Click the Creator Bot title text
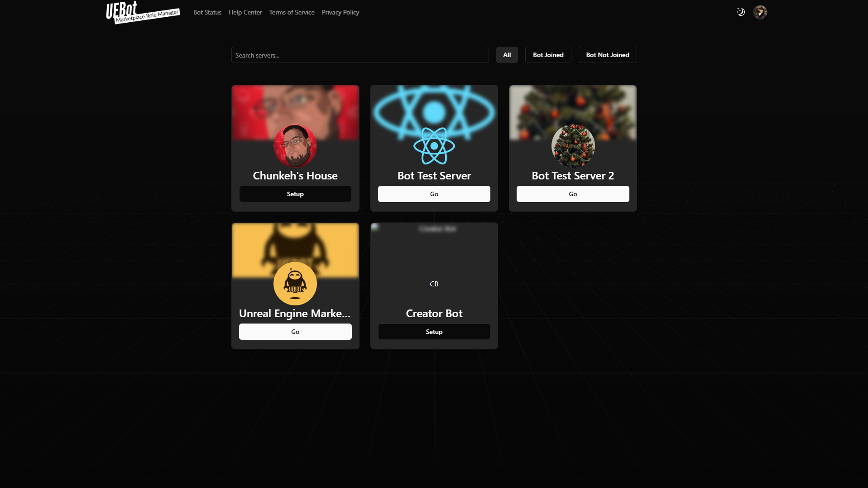This screenshot has height=488, width=868. coord(434,314)
